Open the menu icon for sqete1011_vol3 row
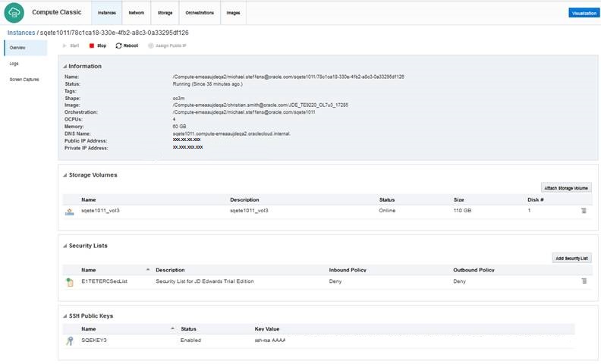 [584, 211]
